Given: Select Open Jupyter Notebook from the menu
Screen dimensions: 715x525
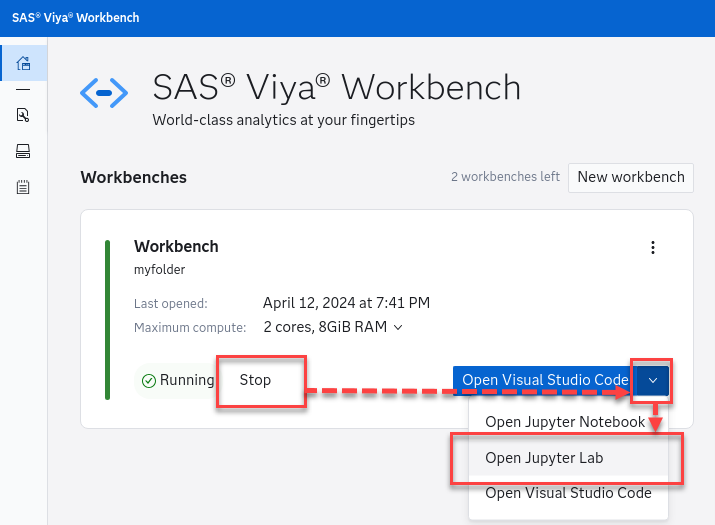Looking at the screenshot, I should pyautogui.click(x=564, y=422).
